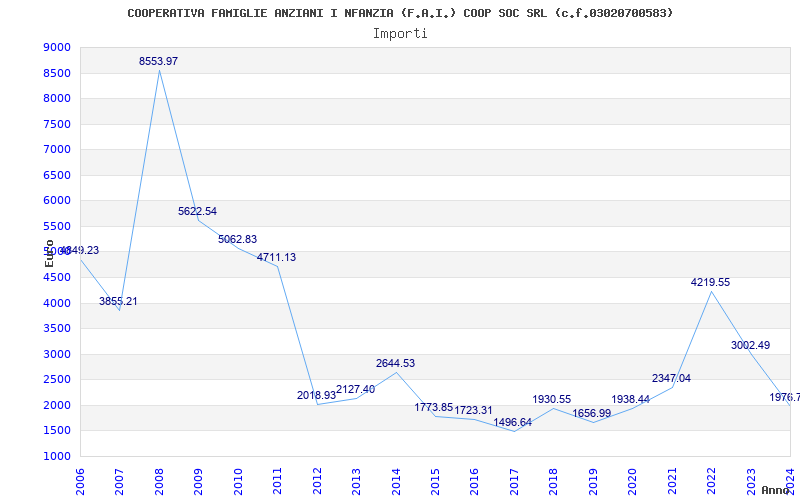
Task: Click the 1496.64 data label
Action: 512,422
